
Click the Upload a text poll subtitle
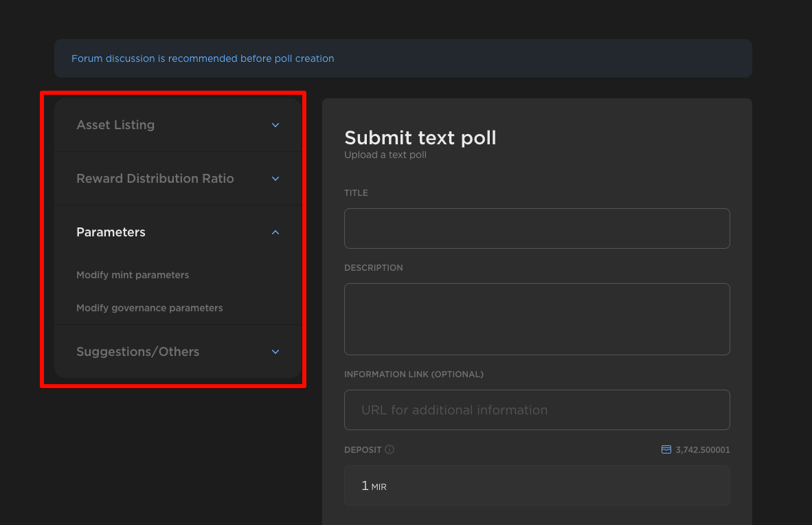[385, 155]
